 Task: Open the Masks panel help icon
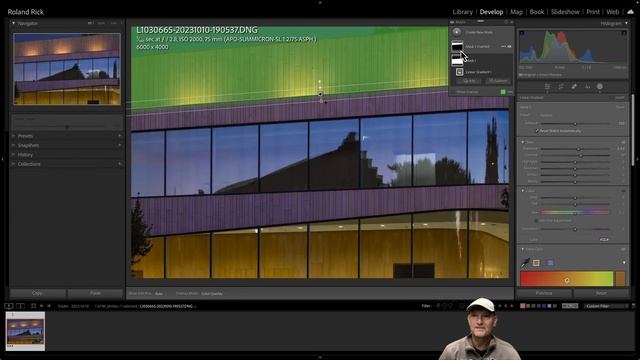click(506, 22)
